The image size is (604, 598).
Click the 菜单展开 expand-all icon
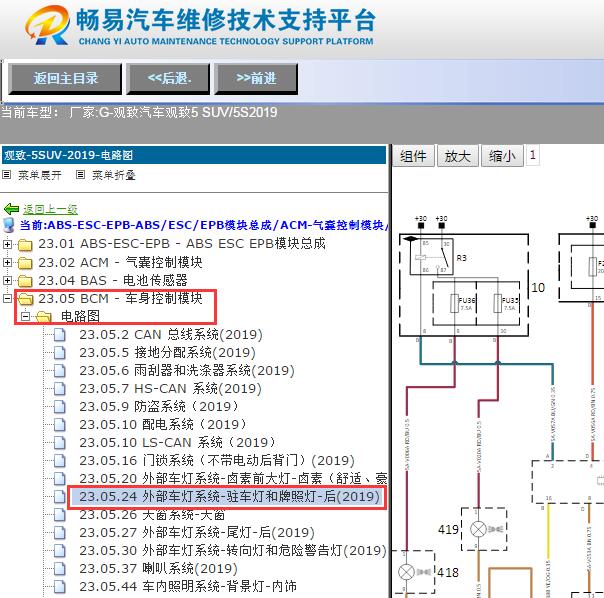6,175
